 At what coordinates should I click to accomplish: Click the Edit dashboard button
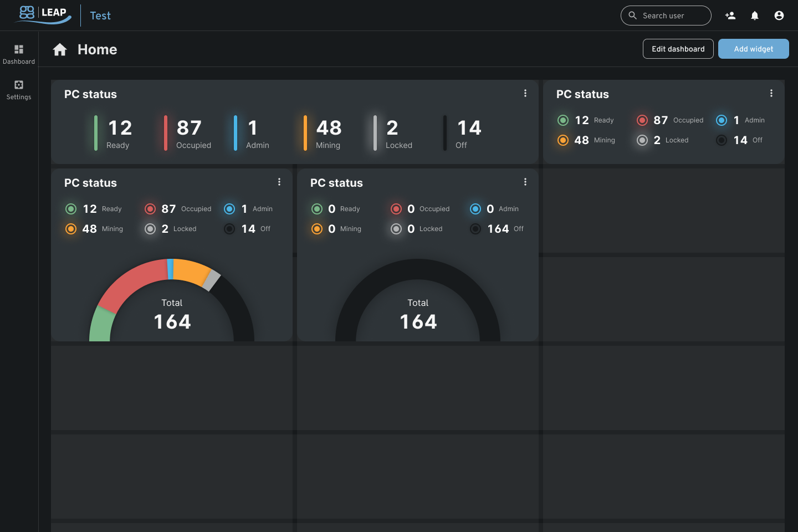[x=678, y=49]
